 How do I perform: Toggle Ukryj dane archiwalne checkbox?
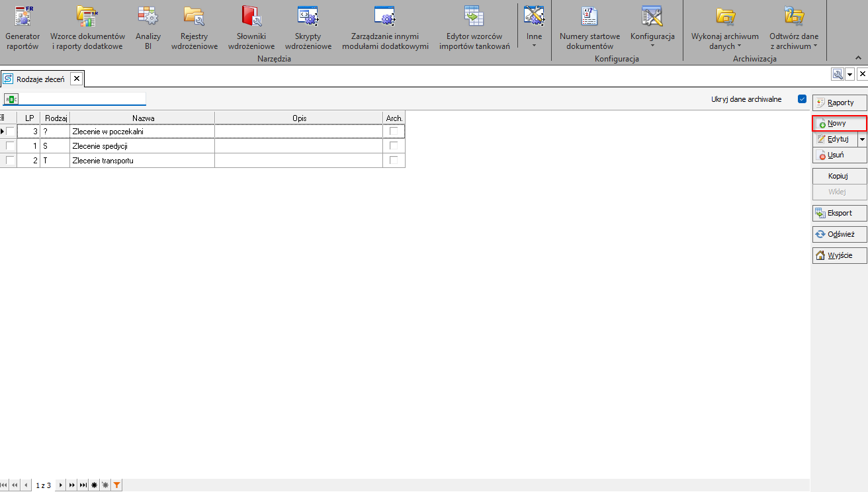click(x=802, y=99)
